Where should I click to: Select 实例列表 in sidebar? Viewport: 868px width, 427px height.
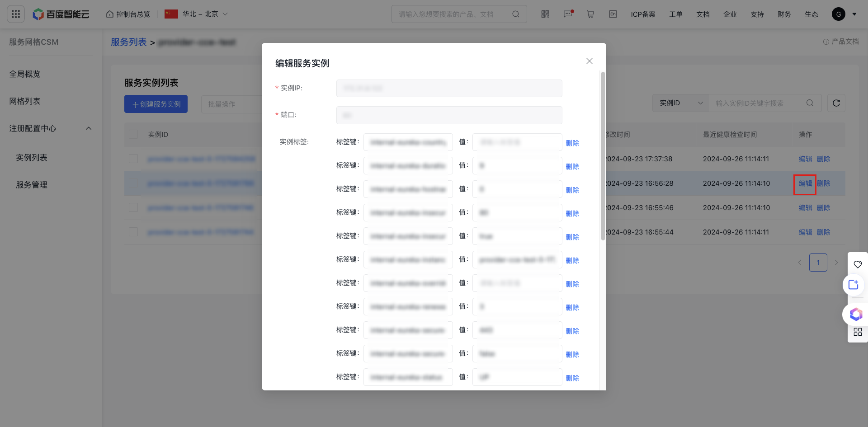point(32,158)
